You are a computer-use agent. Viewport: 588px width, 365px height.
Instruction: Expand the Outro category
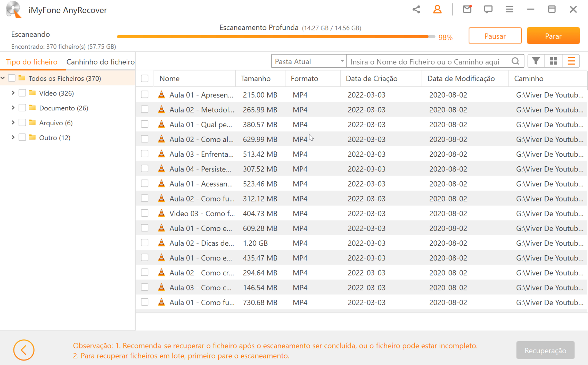pyautogui.click(x=13, y=137)
